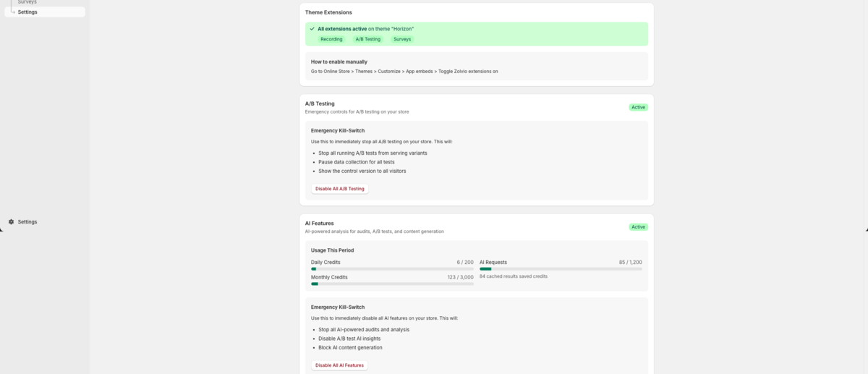Viewport: 868px width, 374px height.
Task: Click the AI Features section heading
Action: (x=319, y=224)
